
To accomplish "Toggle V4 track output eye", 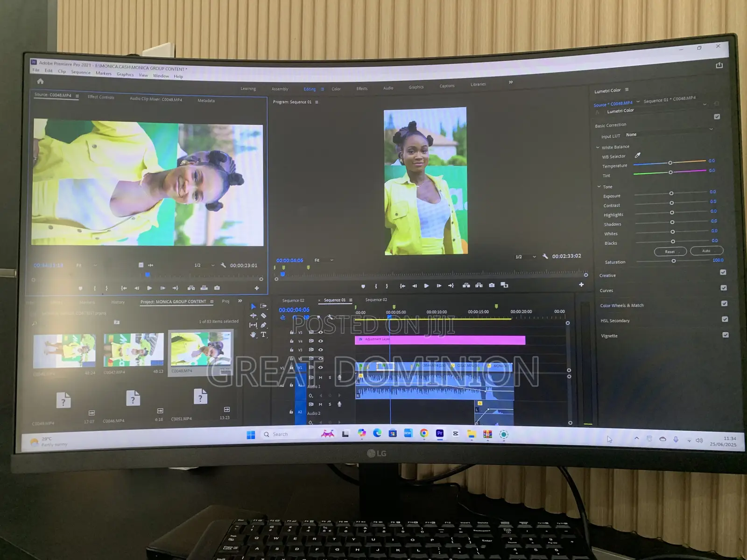I will click(321, 341).
